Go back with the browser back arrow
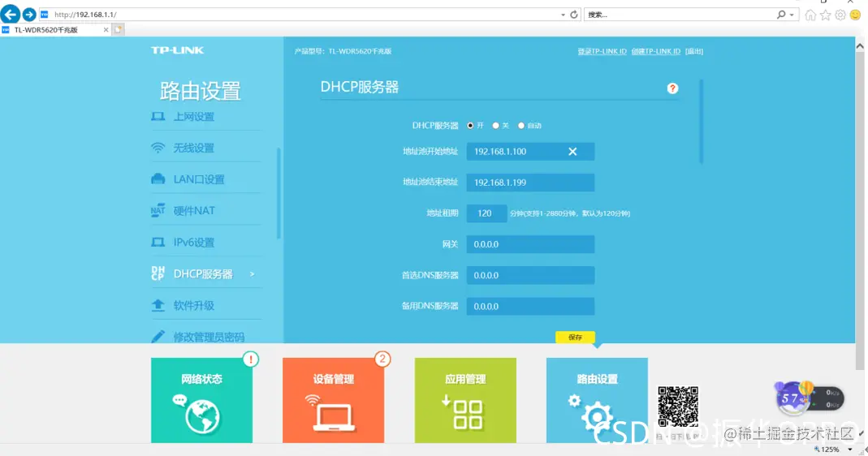 tap(10, 15)
